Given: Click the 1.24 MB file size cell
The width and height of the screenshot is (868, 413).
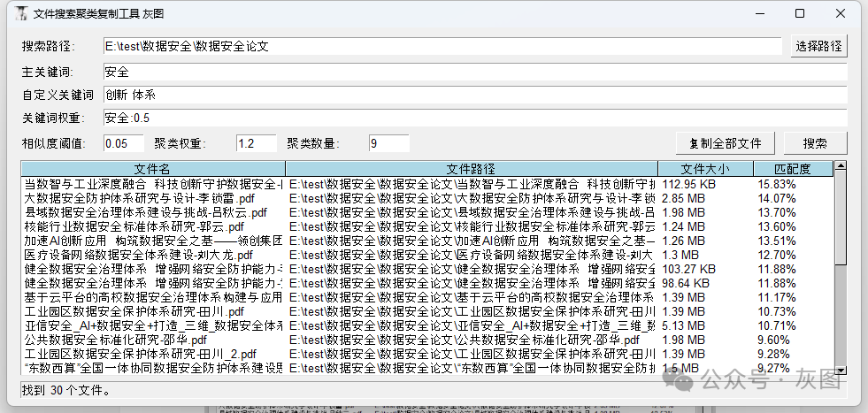Looking at the screenshot, I should (684, 226).
